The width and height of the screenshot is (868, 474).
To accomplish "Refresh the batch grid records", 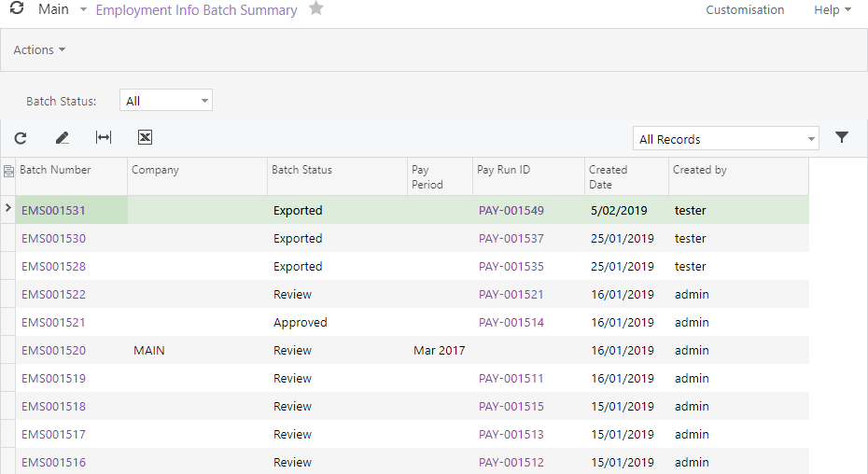I will click(x=21, y=138).
